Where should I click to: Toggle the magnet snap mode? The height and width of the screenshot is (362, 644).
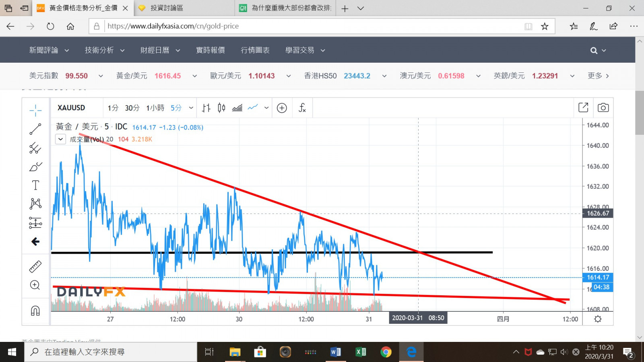pos(35,311)
